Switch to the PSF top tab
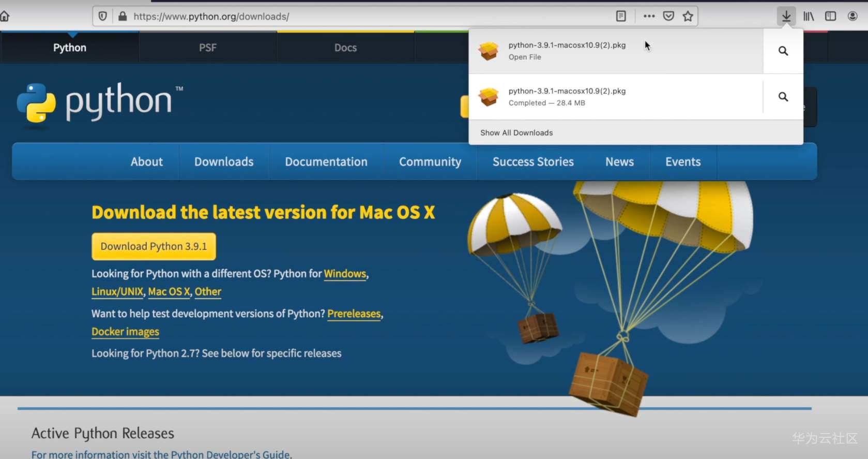Screen dimensions: 868x459 (208, 48)
